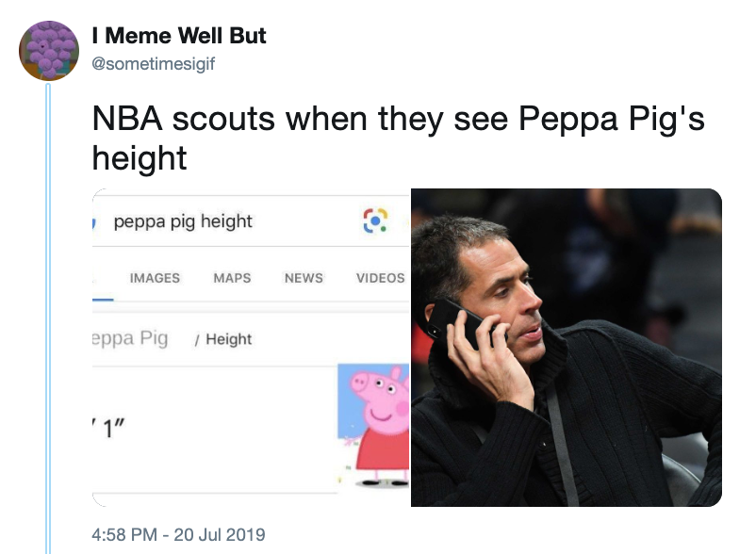Switch to the IMAGES tab

(x=155, y=278)
